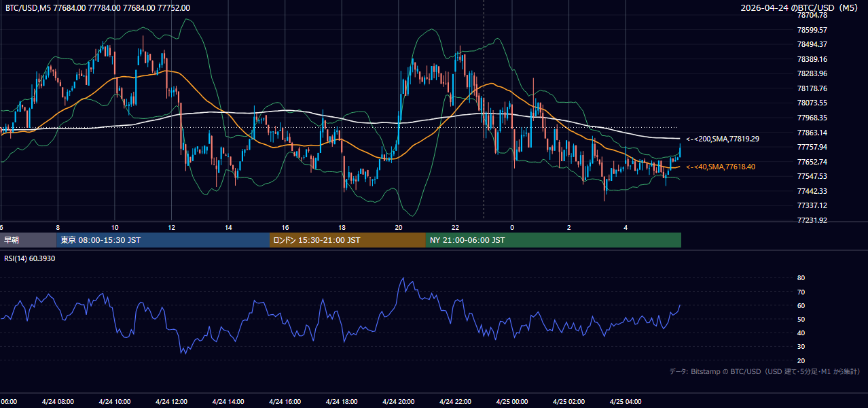The image size is (868, 408).
Task: Select the 早朝 session bar
Action: (x=29, y=240)
